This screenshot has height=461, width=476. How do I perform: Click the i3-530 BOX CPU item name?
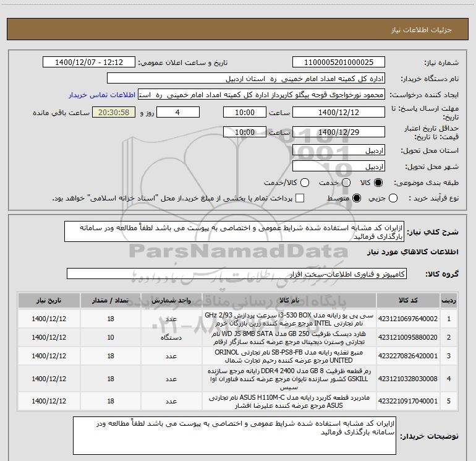click(x=289, y=319)
